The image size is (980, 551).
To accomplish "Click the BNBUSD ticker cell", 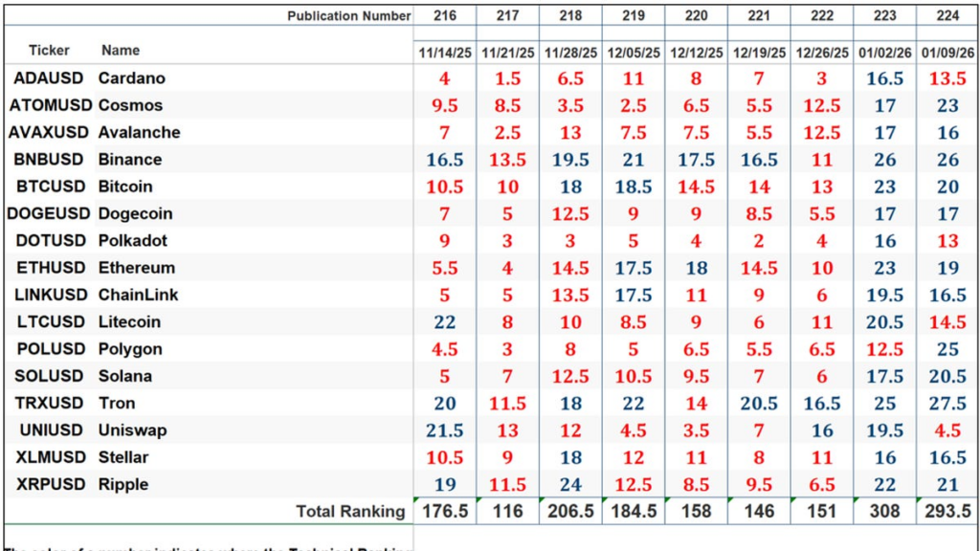I will pyautogui.click(x=48, y=160).
